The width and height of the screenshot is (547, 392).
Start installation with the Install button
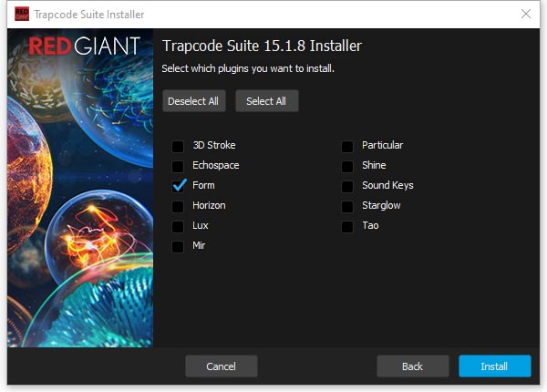495,366
